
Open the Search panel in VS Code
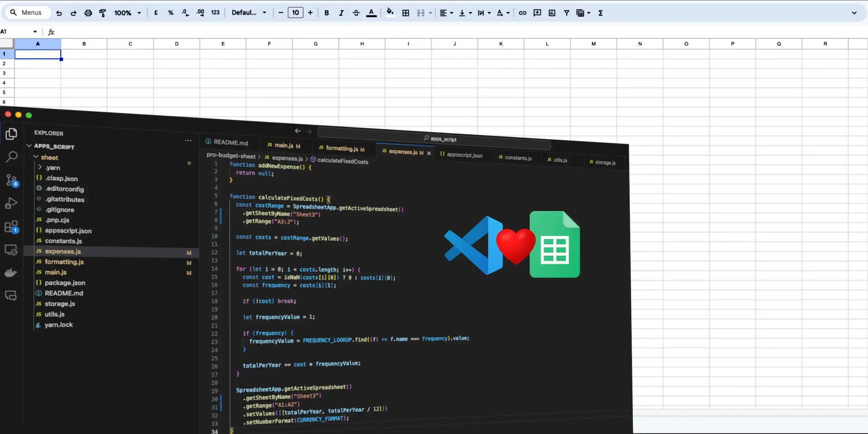11,157
